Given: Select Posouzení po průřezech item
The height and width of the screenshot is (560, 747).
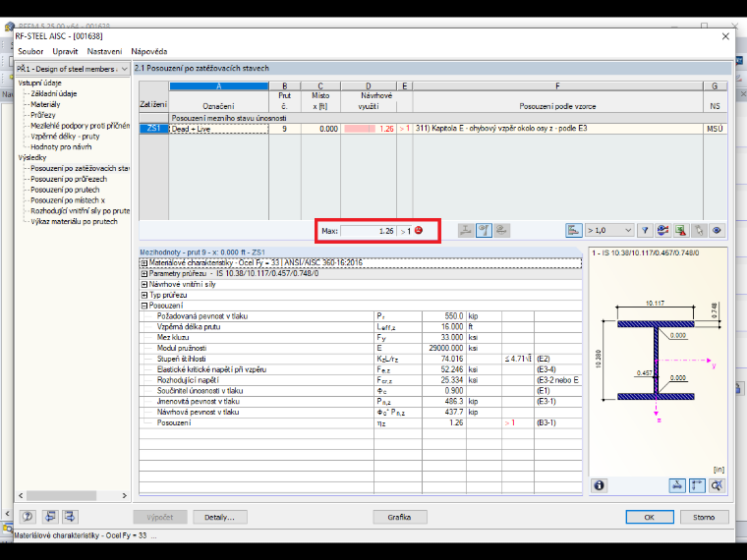Looking at the screenshot, I should 69,179.
